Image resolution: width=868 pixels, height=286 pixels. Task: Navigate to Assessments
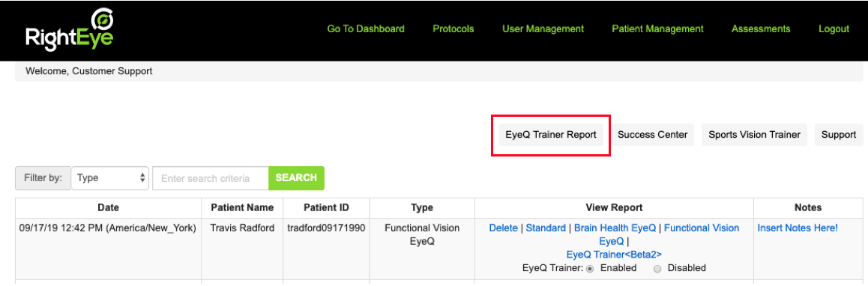tap(761, 28)
